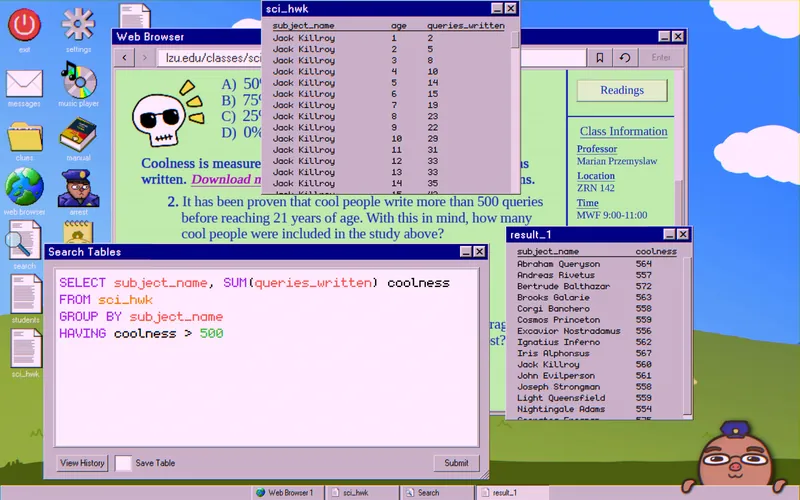Open the sci_hwk table desktop icon
Viewport: 800px width, 500px height.
26,349
